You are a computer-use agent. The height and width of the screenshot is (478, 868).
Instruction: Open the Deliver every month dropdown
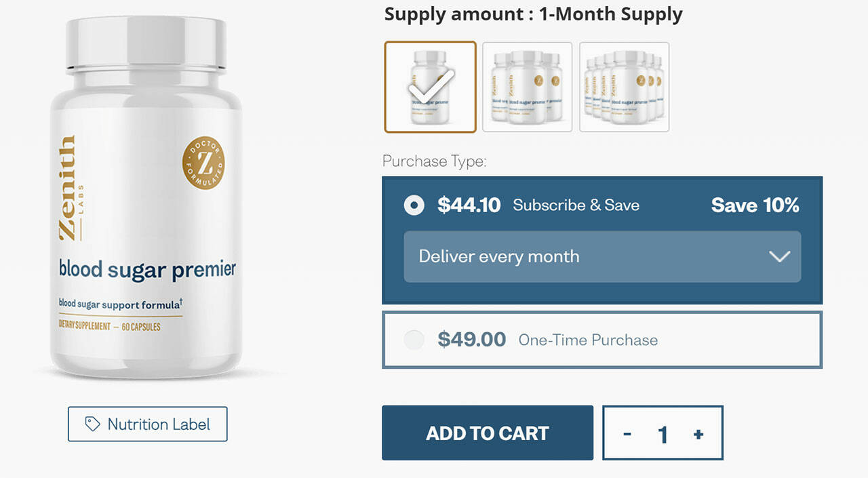602,257
